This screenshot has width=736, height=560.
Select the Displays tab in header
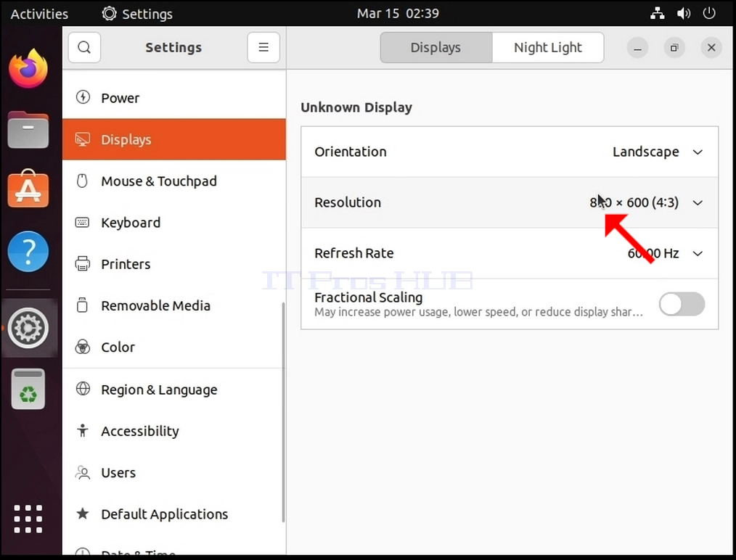point(436,47)
